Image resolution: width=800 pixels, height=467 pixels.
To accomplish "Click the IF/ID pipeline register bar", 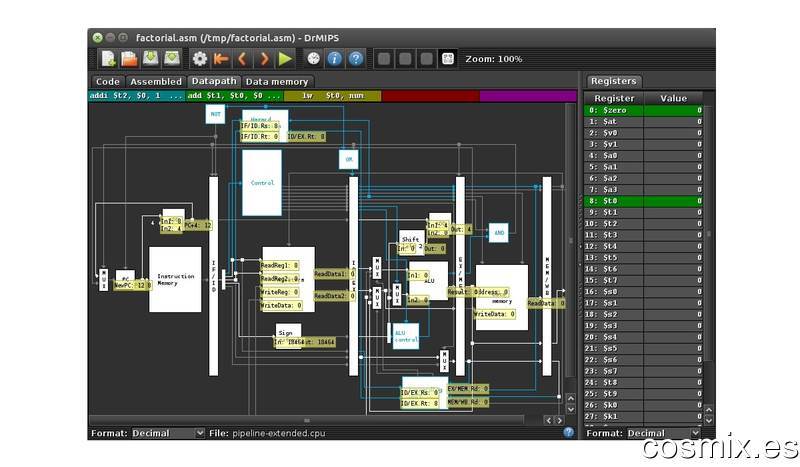I will coord(214,276).
